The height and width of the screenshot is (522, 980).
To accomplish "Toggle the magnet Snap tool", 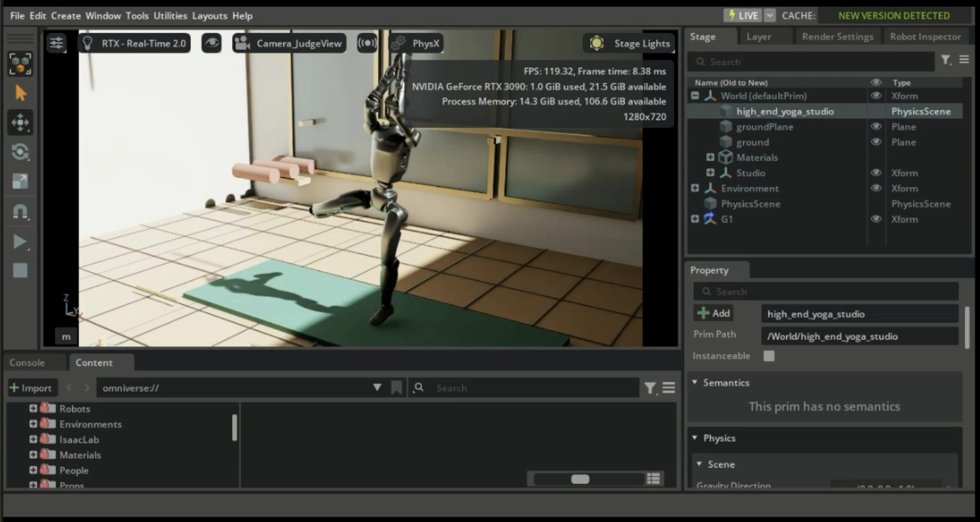I will pos(20,211).
